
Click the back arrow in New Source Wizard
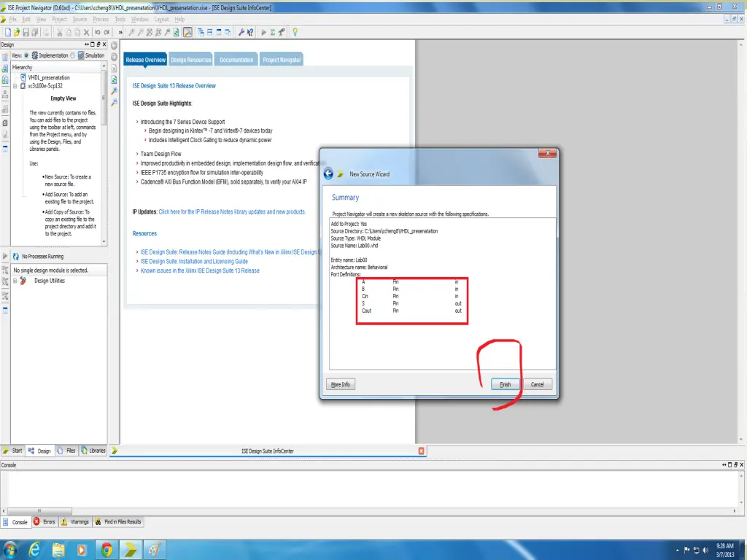(328, 174)
